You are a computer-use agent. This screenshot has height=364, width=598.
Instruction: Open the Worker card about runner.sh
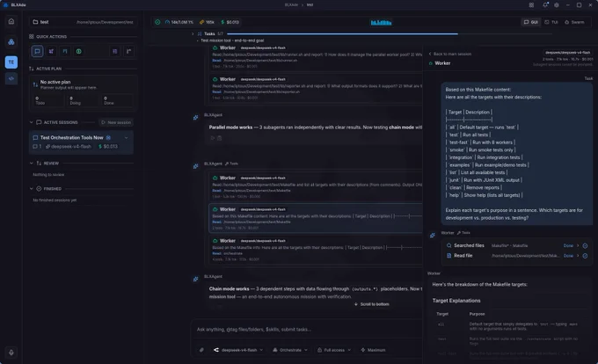317,57
